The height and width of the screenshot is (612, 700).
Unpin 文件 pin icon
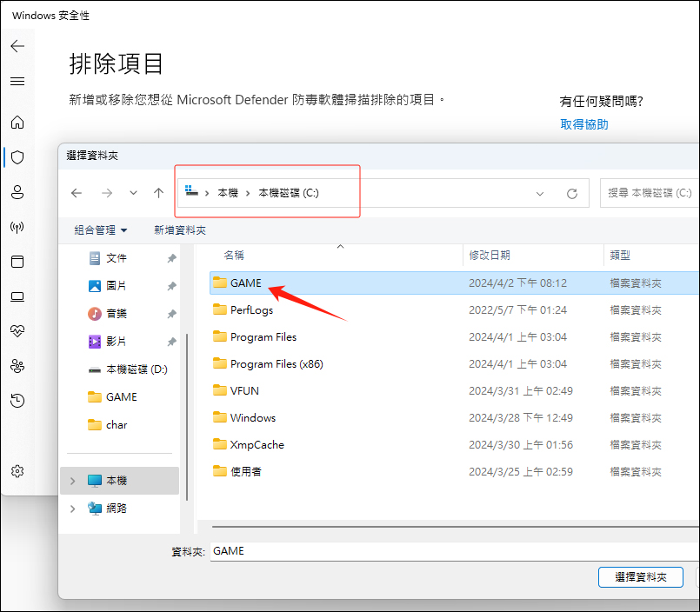click(171, 258)
